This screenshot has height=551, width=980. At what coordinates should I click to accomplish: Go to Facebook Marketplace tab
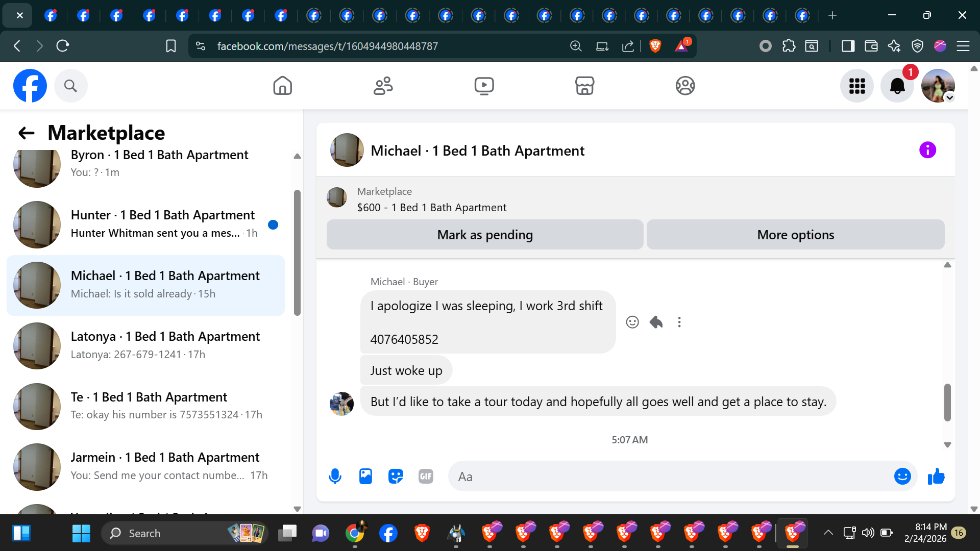point(584,86)
